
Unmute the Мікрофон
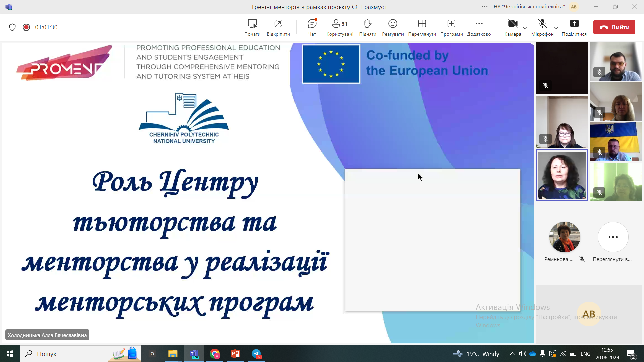click(542, 24)
